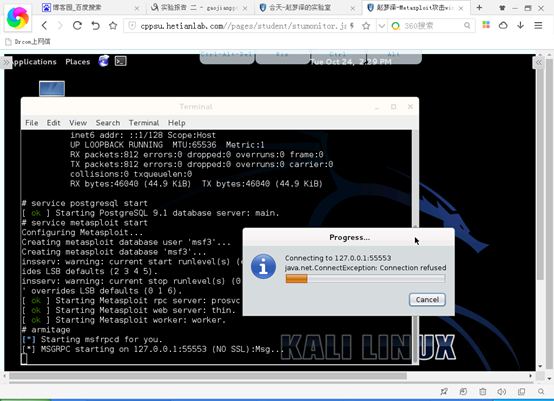Screen dimensions: 554x401
Task: Launch the Iceweasel globe icon in the Kali panel
Action: click(104, 61)
